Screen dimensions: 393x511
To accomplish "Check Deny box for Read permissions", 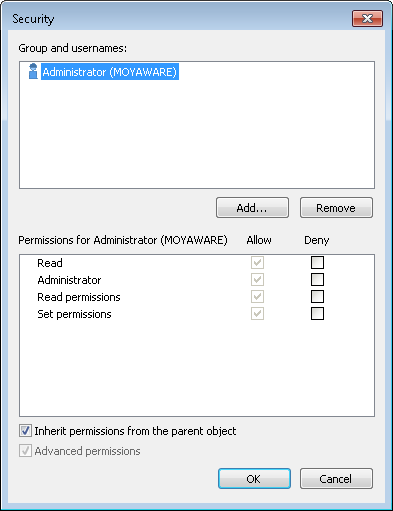I will click(x=317, y=296).
